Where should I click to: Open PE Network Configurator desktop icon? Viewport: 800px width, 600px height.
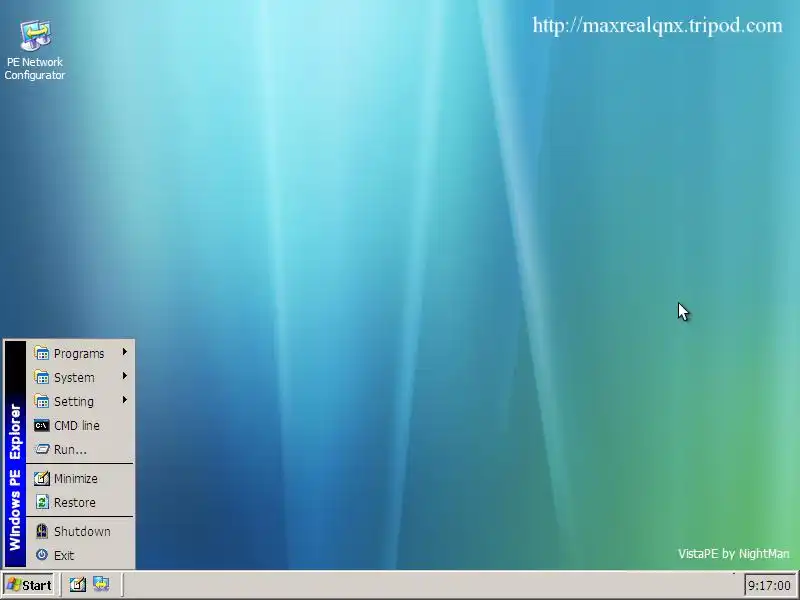click(35, 50)
